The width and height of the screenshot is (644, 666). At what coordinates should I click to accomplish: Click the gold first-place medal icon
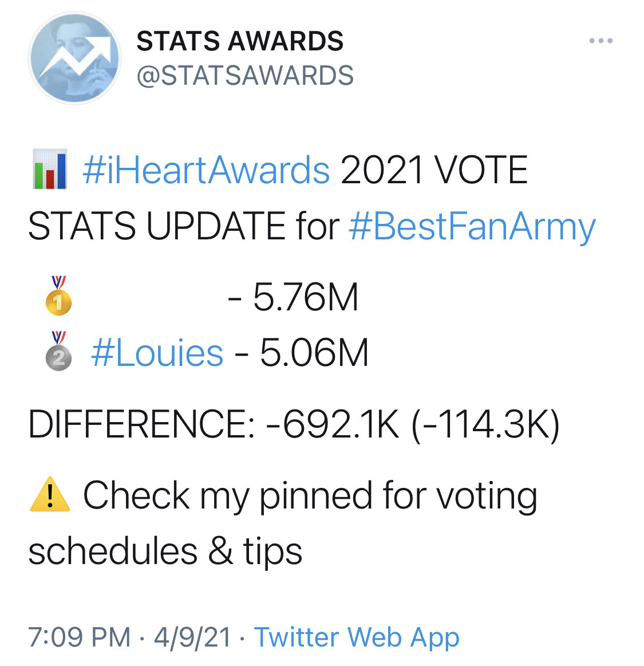(58, 295)
